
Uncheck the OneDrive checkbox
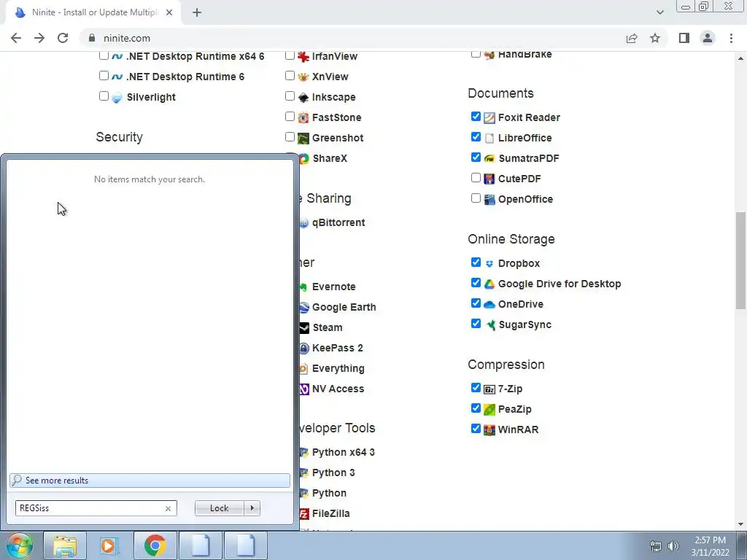pos(476,303)
